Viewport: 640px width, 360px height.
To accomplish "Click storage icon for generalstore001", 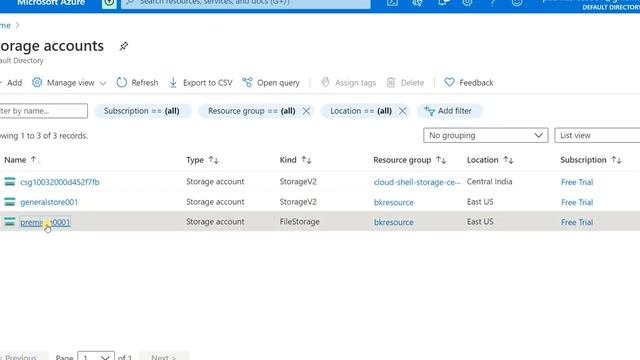I will click(9, 202).
